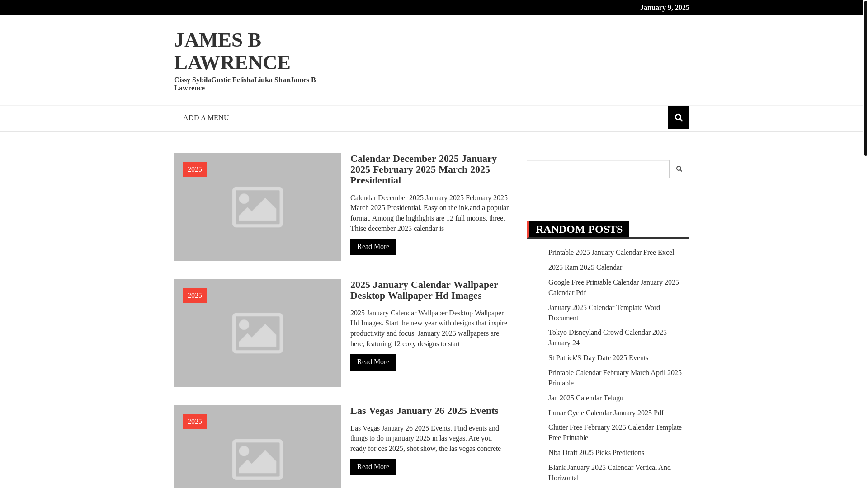Open the Jan 2025 Calendar Telugu link
Image resolution: width=868 pixels, height=488 pixels.
pos(585,398)
